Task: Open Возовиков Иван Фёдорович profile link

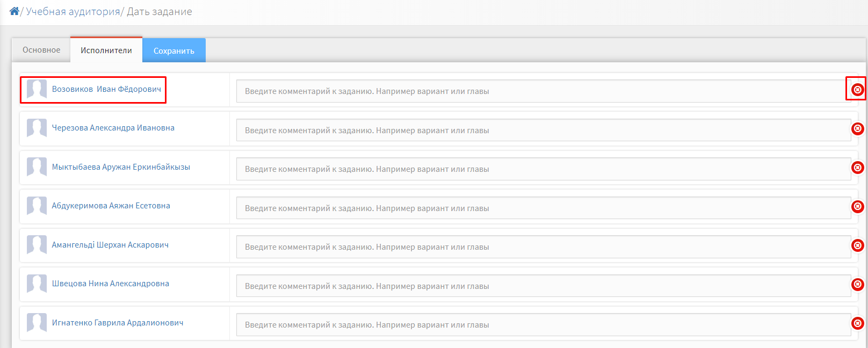Action: [106, 89]
